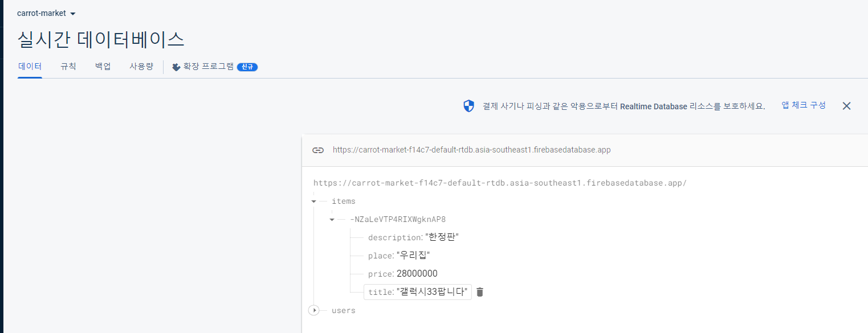Screen dimensions: 868x333
Task: Switch to the 사용량 tab
Action: coord(141,66)
